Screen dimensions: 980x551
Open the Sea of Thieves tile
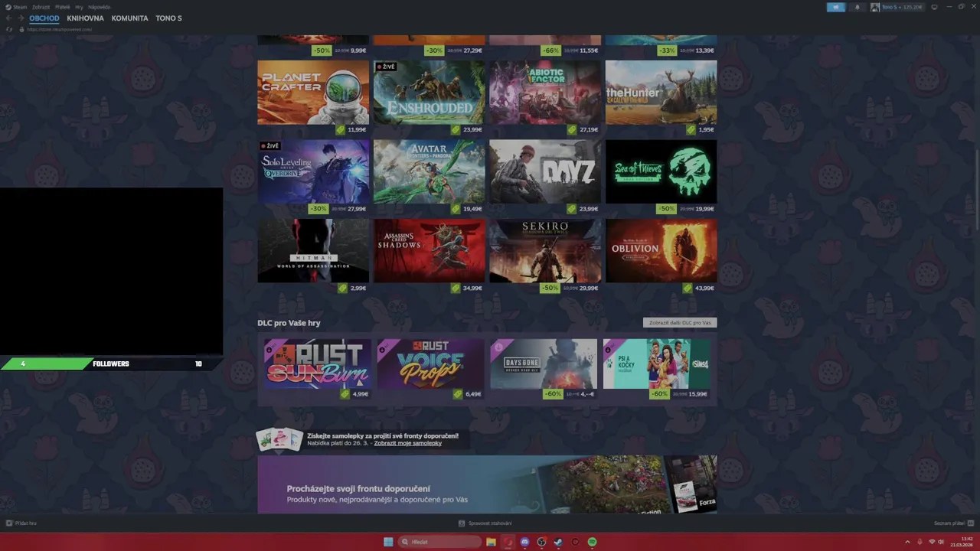pyautogui.click(x=661, y=171)
